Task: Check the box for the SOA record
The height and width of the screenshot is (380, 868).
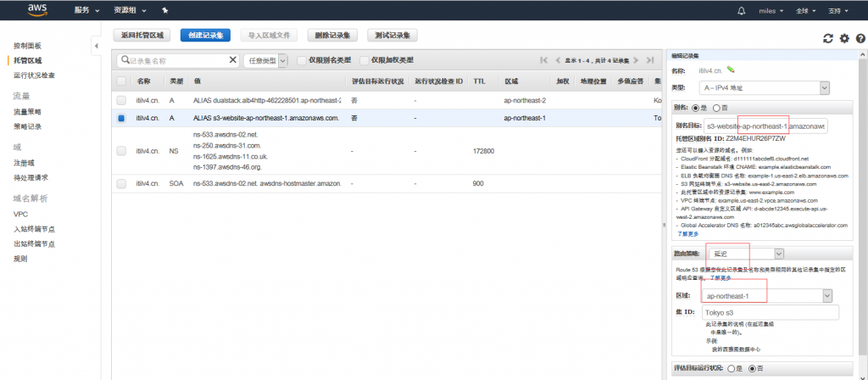Action: pos(121,183)
